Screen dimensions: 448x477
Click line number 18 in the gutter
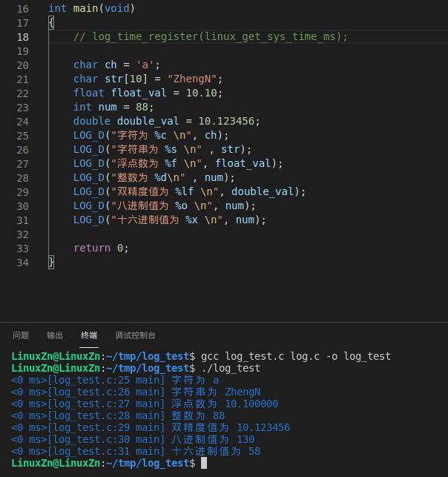pos(23,37)
